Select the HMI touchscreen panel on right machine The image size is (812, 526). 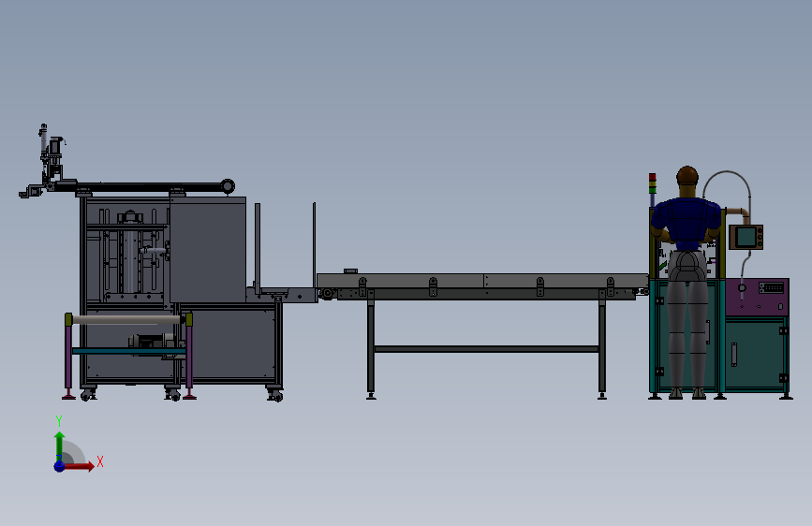746,237
